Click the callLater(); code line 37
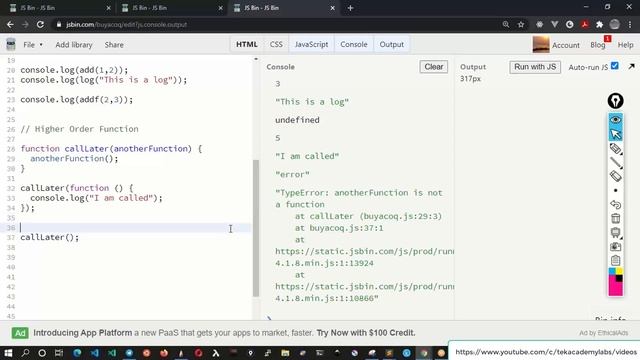This screenshot has width=640, height=360. click(x=50, y=237)
